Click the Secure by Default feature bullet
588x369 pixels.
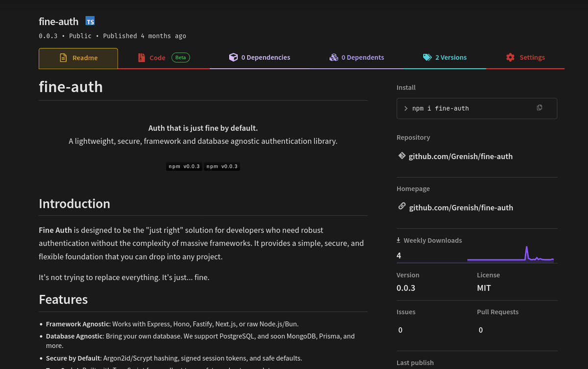click(174, 358)
